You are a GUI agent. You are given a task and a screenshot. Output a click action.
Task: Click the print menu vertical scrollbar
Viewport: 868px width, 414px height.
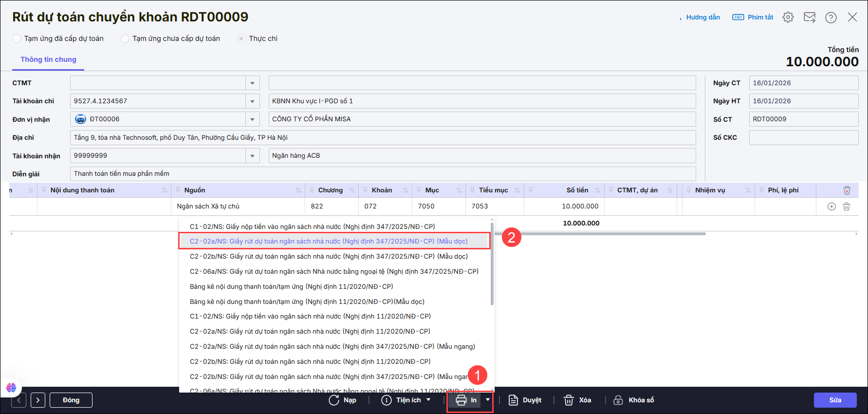[x=492, y=263]
